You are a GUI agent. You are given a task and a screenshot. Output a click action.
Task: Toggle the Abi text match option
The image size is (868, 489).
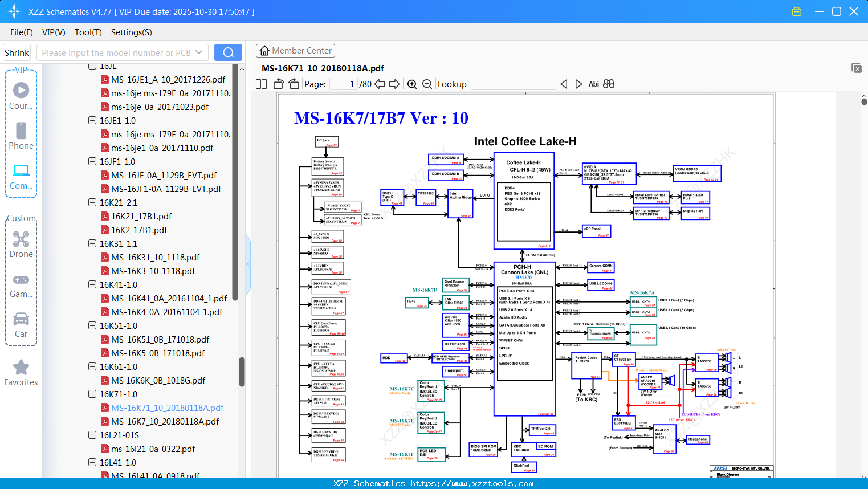594,84
